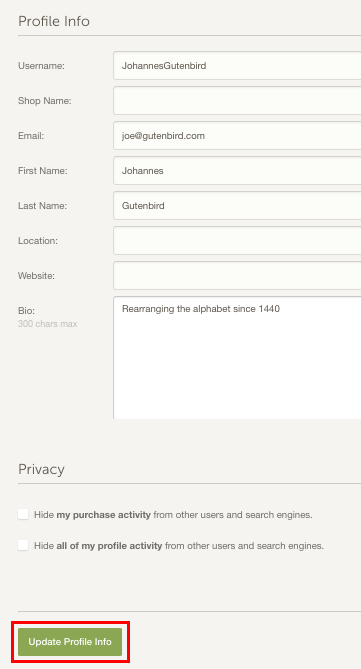Click inside the Bio text area
Image resolution: width=361 pixels, height=669 pixels.
pos(237,358)
